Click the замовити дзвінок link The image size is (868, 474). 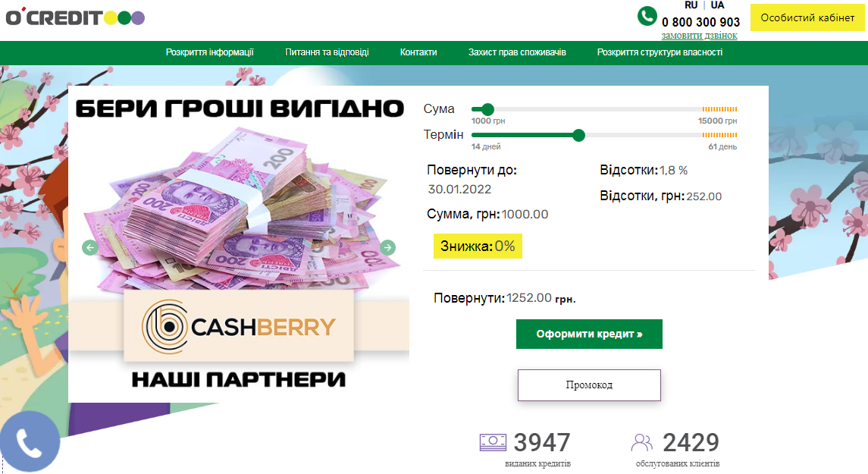pos(699,36)
